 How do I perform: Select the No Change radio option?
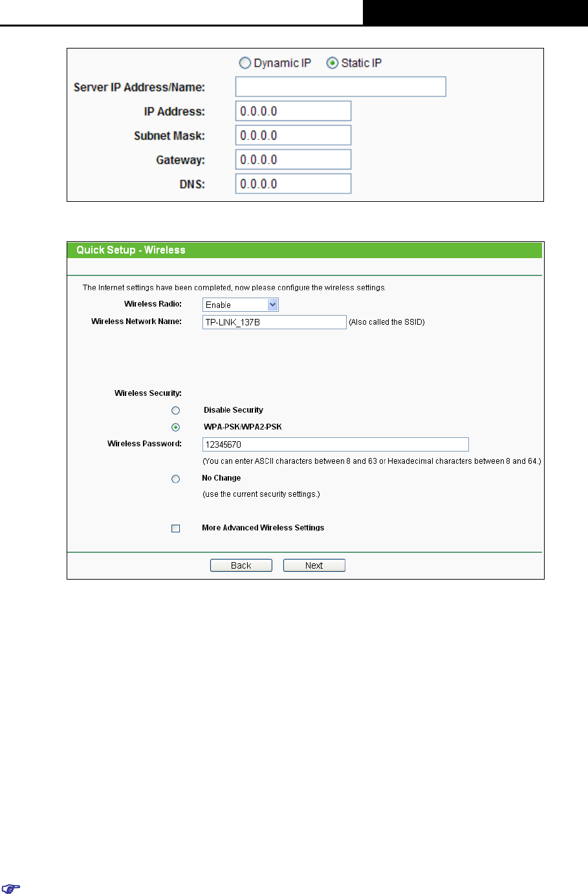(175, 479)
